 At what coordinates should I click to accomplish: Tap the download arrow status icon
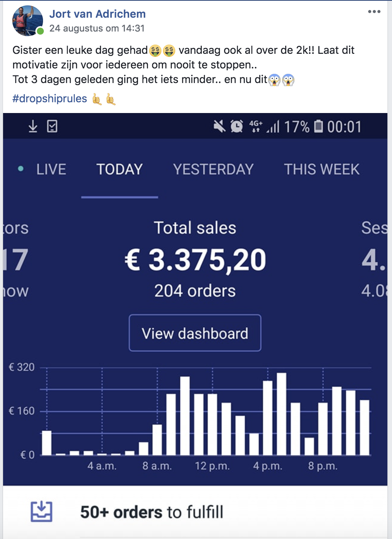33,126
